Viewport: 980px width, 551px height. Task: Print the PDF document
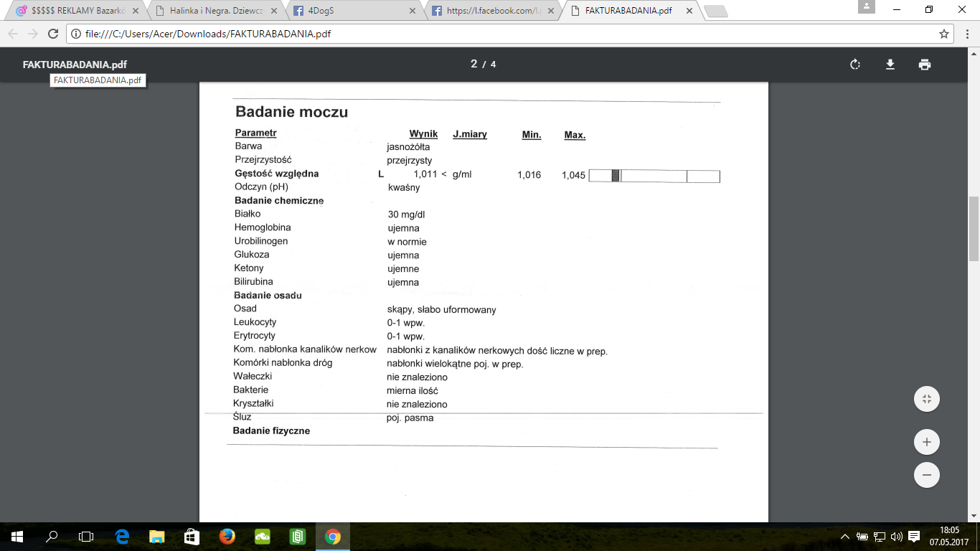(925, 65)
